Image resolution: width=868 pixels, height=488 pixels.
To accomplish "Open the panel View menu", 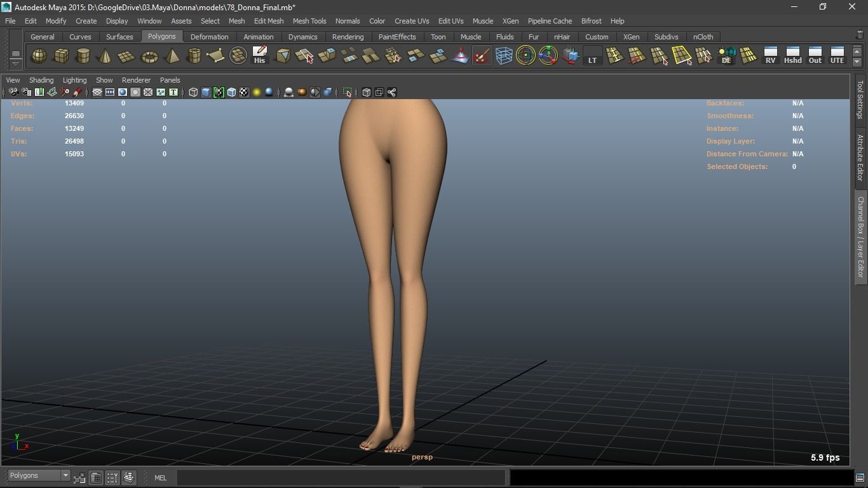I will click(x=13, y=80).
